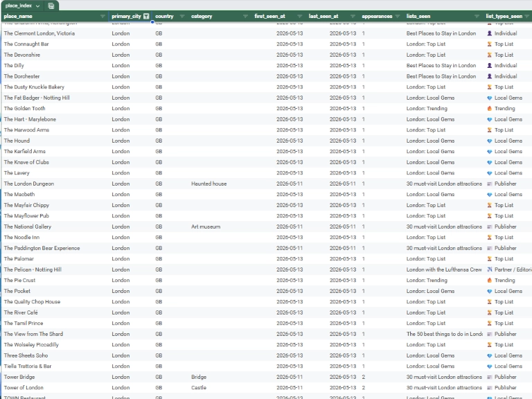The image size is (532, 399).
Task: Open list_types_seen column filter dropdown
Action: coord(527,17)
